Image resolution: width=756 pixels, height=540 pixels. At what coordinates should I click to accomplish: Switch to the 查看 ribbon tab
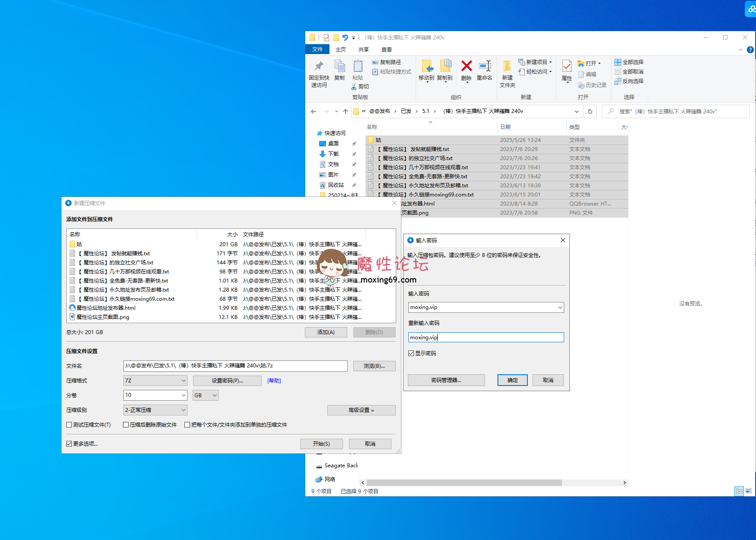point(386,50)
